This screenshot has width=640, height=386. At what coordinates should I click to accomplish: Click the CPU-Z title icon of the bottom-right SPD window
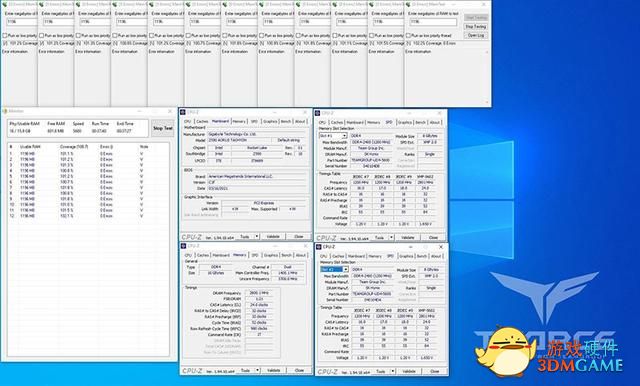[319, 247]
